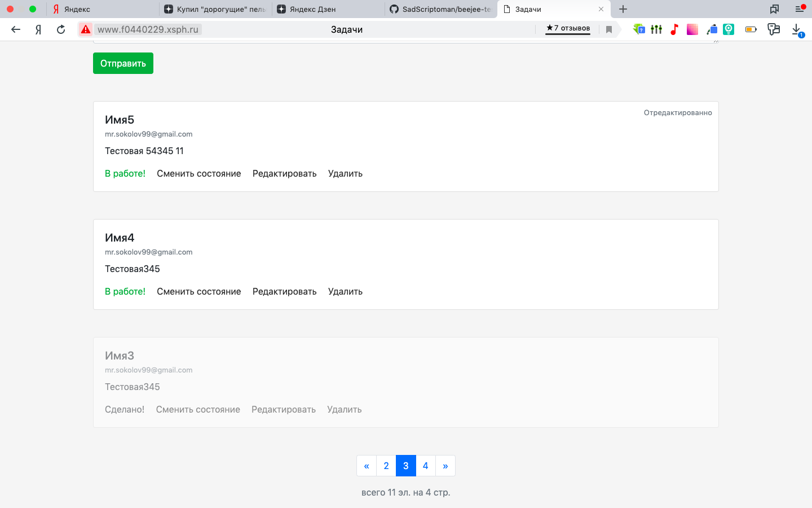Click the В работе! status of Имя4

tap(125, 291)
